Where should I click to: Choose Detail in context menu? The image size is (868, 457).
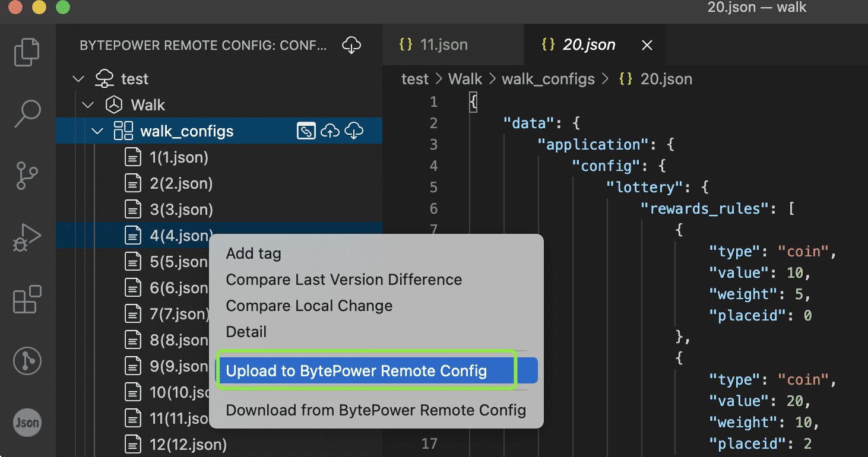point(246,332)
